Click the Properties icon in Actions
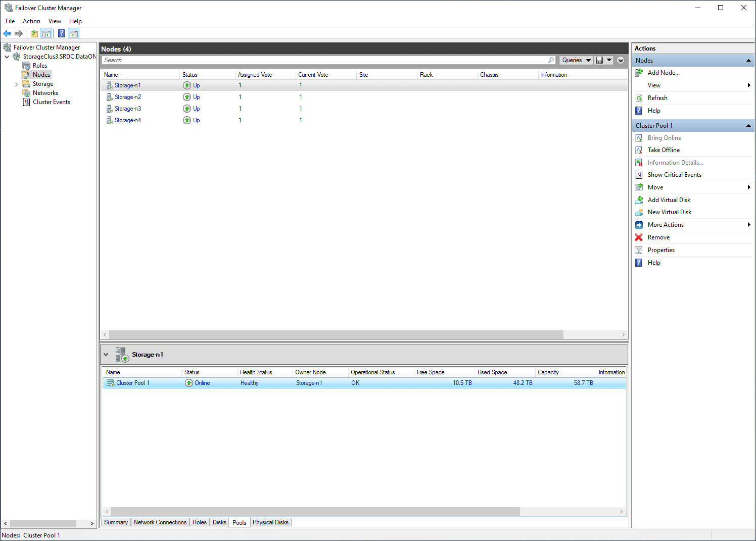Screen dimensions: 756x541 click(x=639, y=250)
